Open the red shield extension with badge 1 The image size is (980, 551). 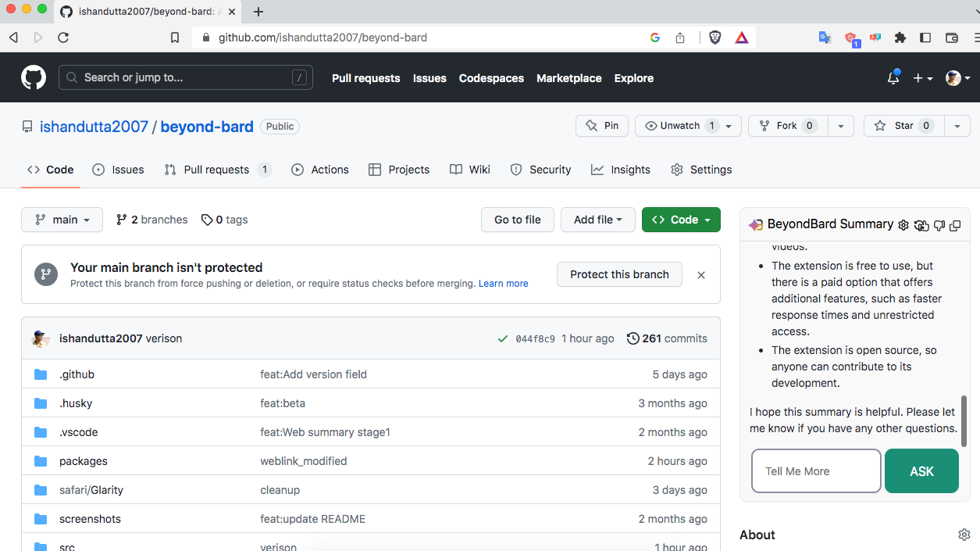[851, 38]
